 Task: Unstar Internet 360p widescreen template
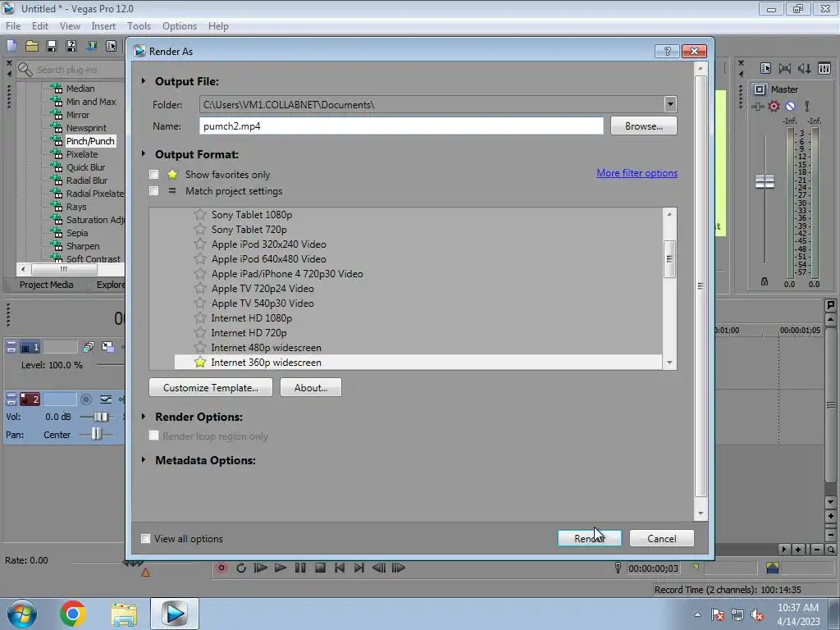200,362
